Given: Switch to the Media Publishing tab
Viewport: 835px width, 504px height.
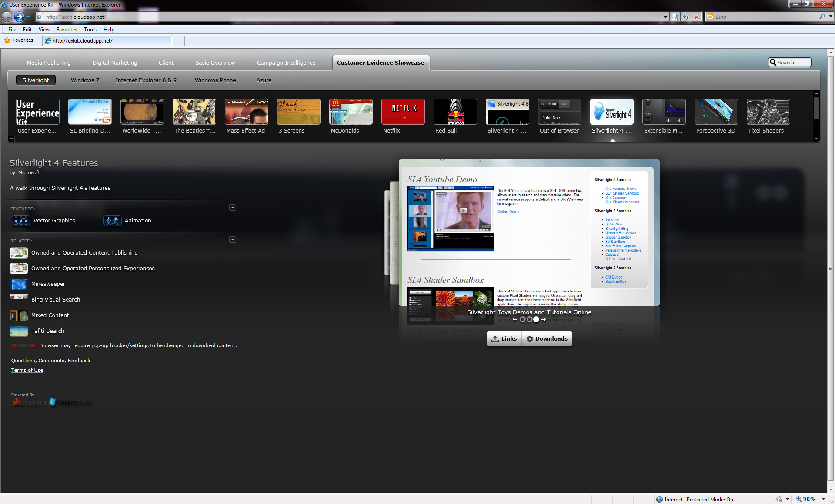Looking at the screenshot, I should [49, 63].
